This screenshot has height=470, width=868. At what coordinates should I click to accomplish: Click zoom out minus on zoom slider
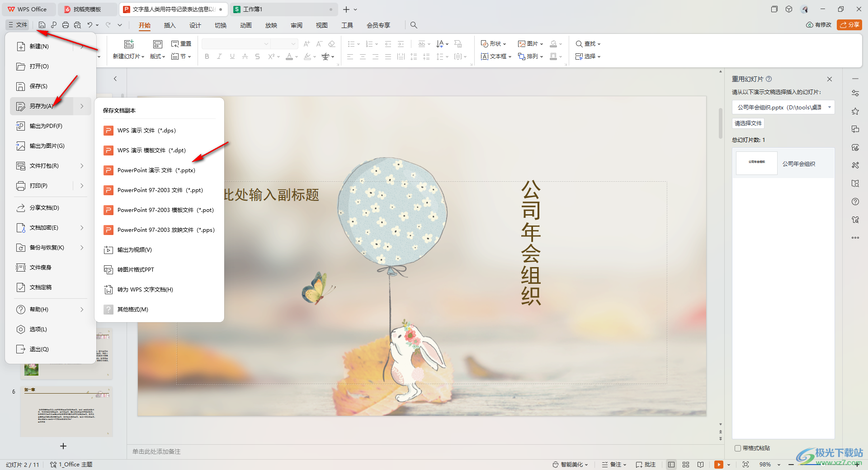[791, 465]
